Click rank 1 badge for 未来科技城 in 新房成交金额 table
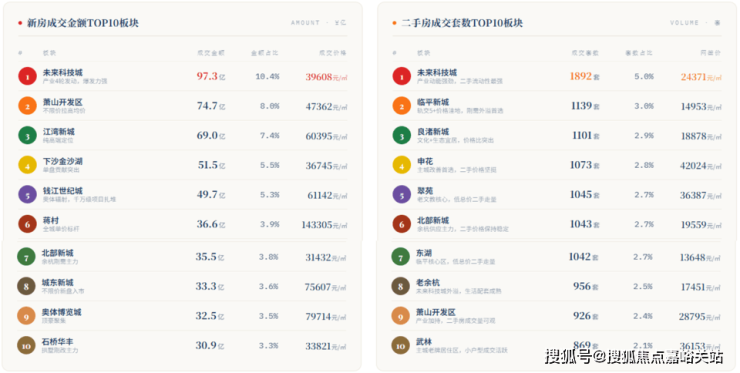Image resolution: width=740 pixels, height=373 pixels. pos(27,76)
